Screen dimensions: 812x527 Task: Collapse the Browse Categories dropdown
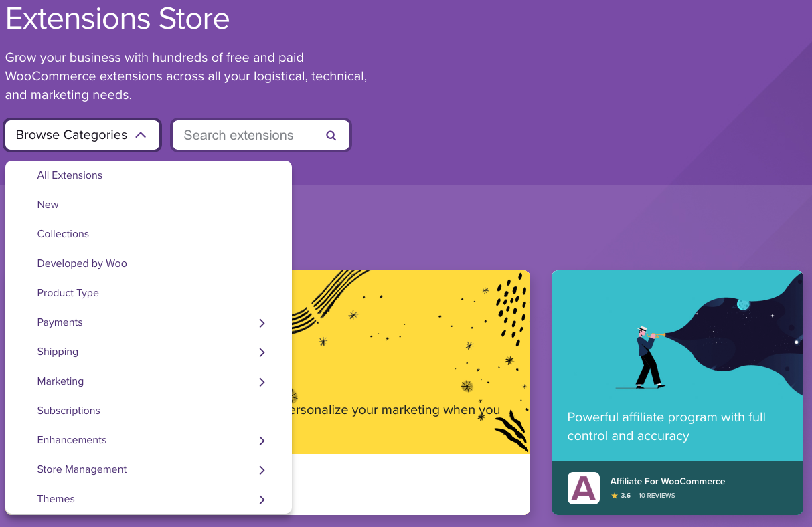[x=82, y=135]
